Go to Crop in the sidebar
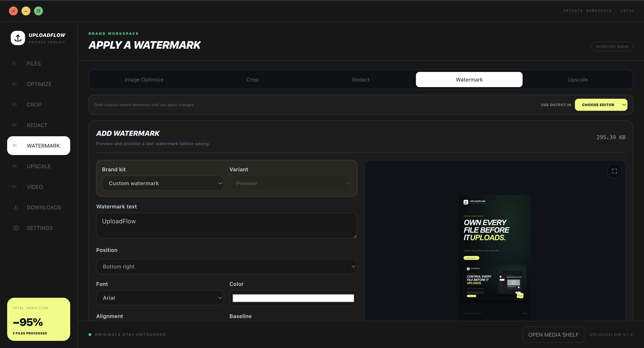Image resolution: width=644 pixels, height=348 pixels. (38, 105)
